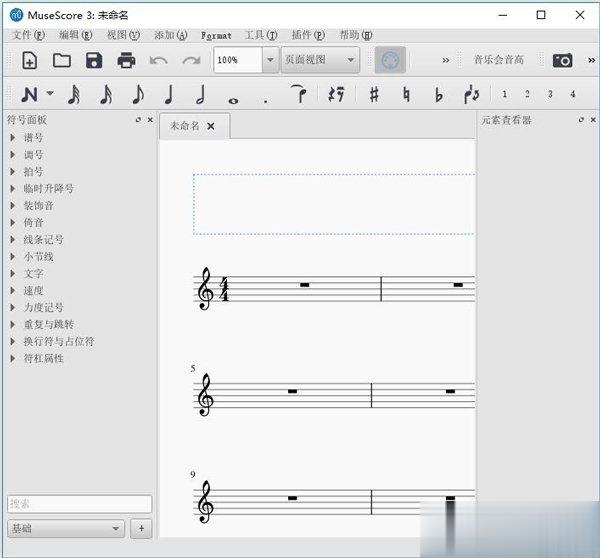Expand the 速度 palette

click(x=13, y=290)
